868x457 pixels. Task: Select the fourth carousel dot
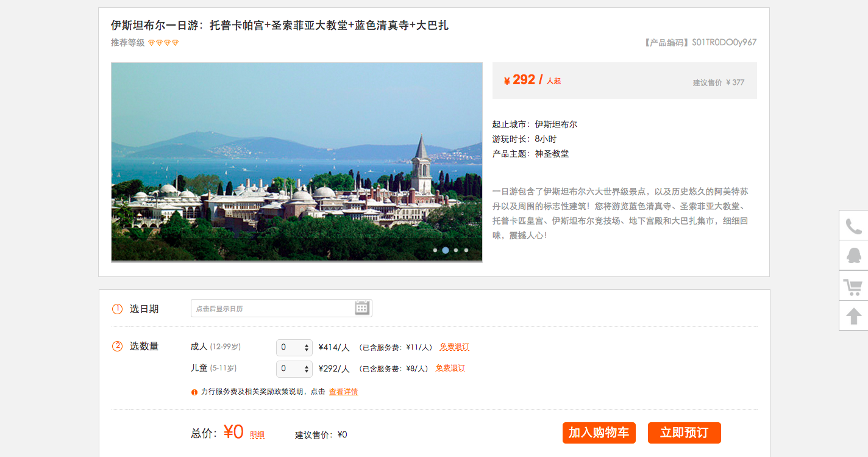(466, 250)
